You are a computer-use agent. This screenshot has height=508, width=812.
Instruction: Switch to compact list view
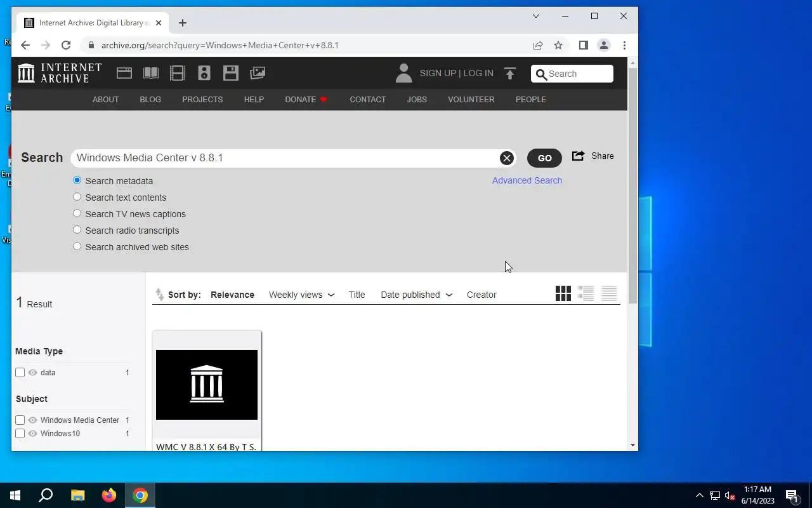click(609, 293)
